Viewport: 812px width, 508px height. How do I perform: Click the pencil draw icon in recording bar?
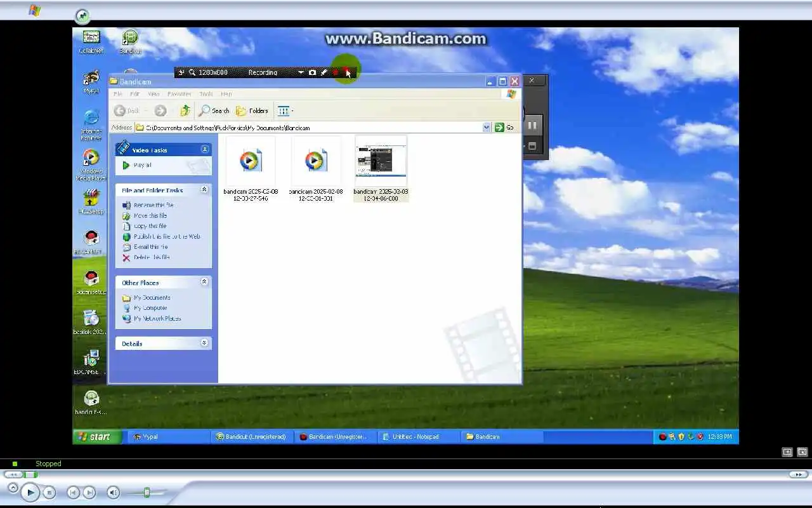tap(324, 72)
